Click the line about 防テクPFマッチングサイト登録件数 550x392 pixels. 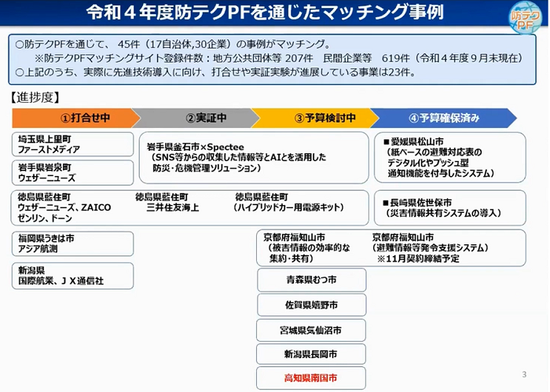[x=279, y=58]
